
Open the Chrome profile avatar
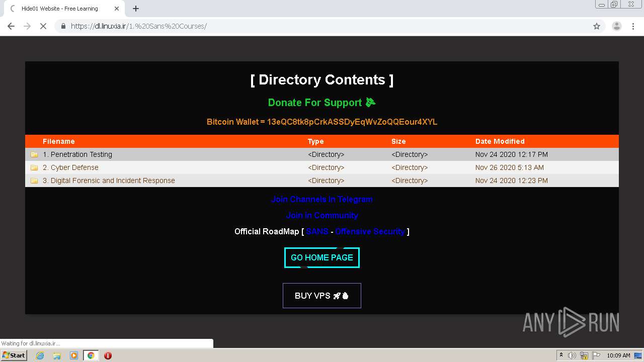(x=616, y=26)
